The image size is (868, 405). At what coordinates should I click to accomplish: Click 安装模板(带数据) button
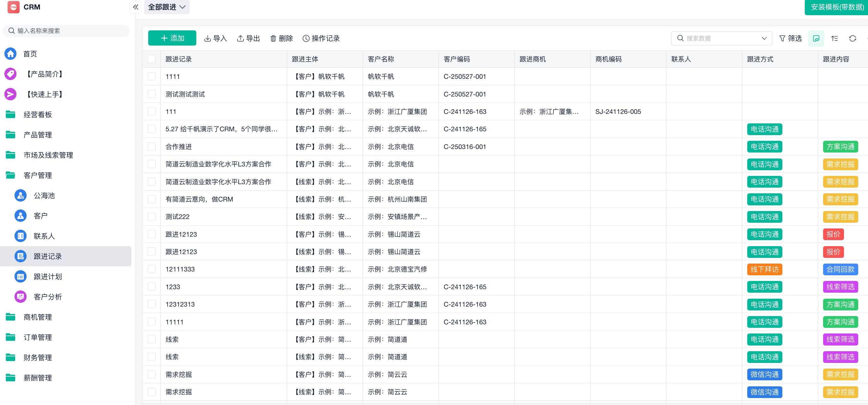(x=836, y=7)
